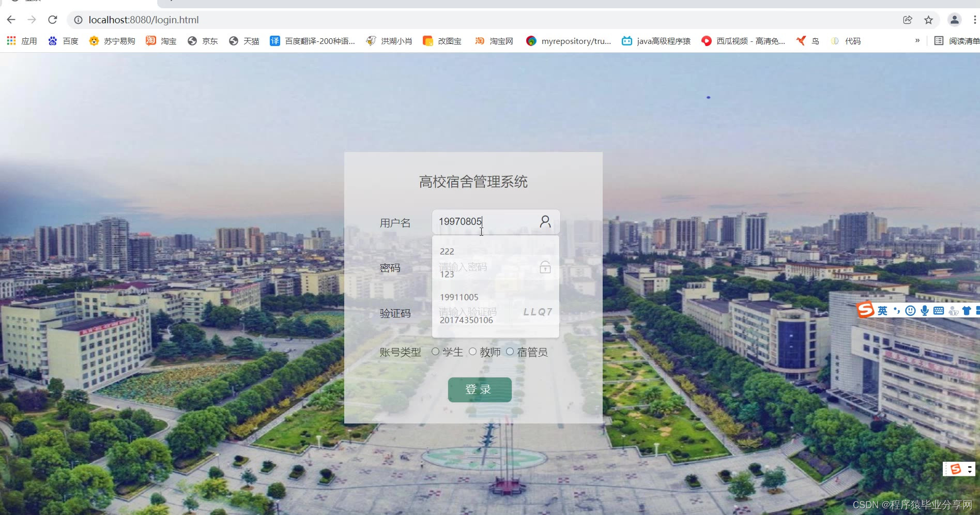The width and height of the screenshot is (980, 515).
Task: Open the 阅读清单 reading list
Action: (x=957, y=41)
